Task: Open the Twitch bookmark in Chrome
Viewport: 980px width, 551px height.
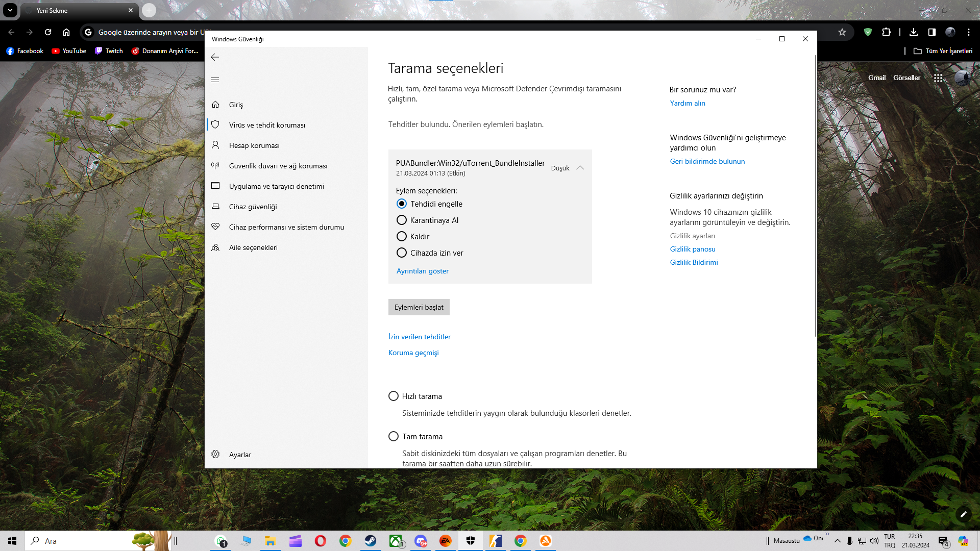Action: tap(109, 51)
